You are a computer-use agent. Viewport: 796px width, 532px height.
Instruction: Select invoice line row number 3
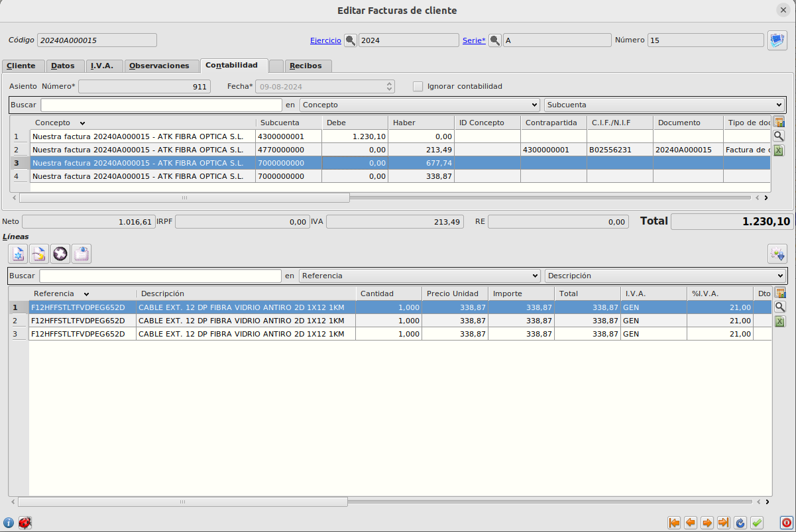pyautogui.click(x=400, y=334)
